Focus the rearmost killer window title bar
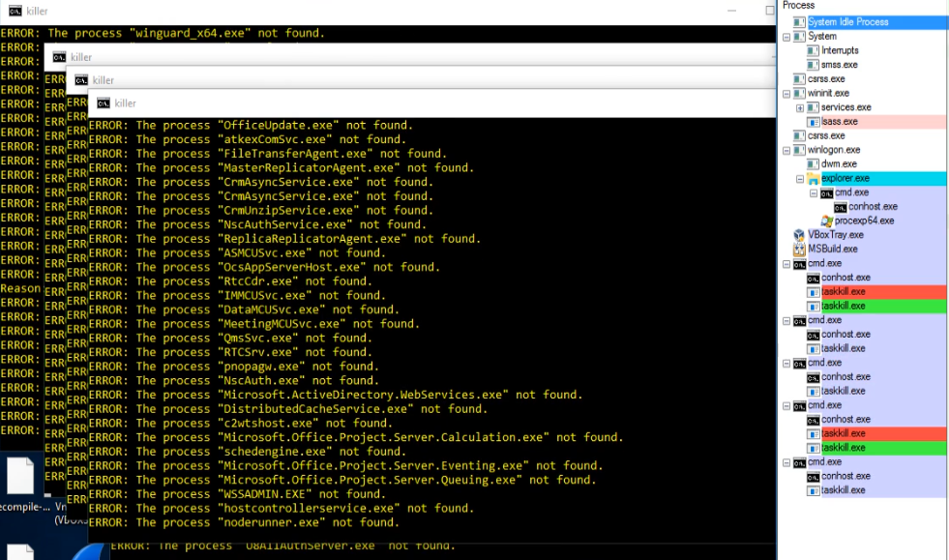The image size is (949, 560). [x=387, y=11]
